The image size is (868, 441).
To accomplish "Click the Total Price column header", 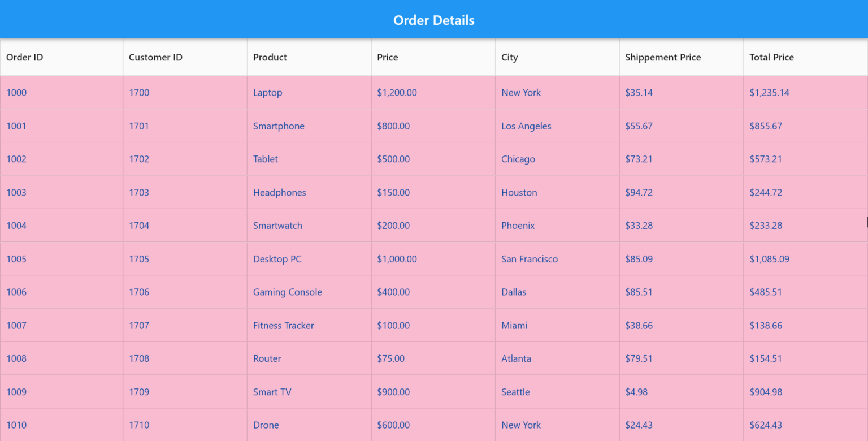I will (771, 57).
